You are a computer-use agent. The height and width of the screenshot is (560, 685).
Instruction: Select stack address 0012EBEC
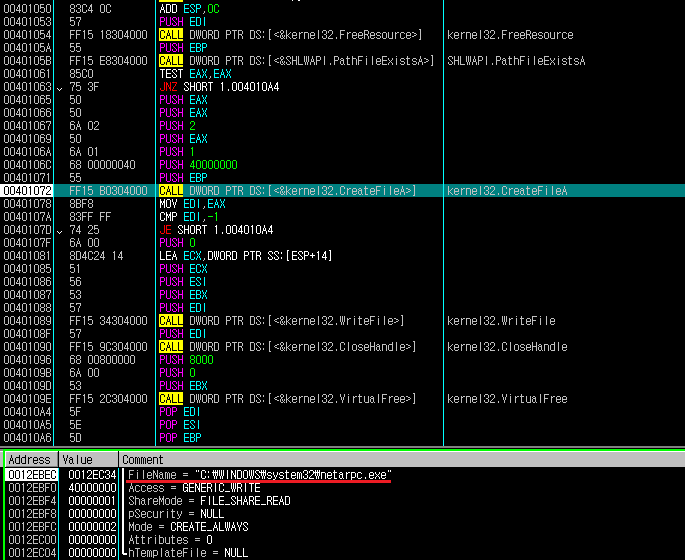32,475
